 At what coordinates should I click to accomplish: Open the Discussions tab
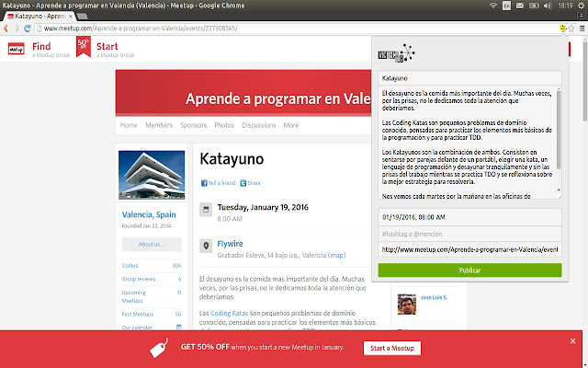click(x=259, y=125)
